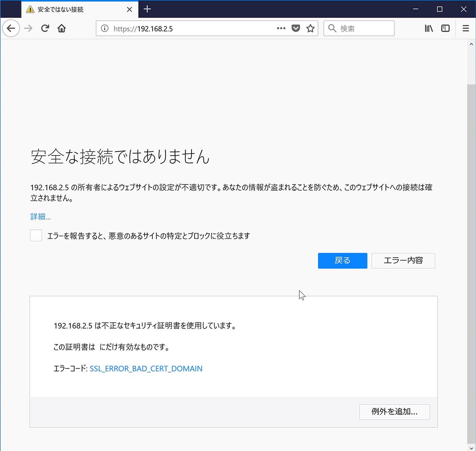476x451 pixels.
Task: Open the Library icon
Action: coord(429,29)
